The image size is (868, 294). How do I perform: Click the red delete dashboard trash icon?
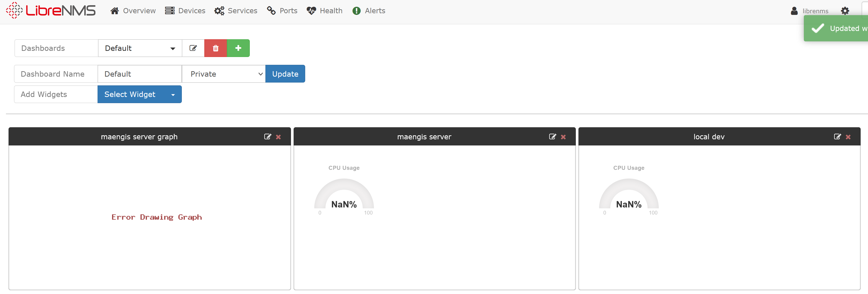click(216, 48)
